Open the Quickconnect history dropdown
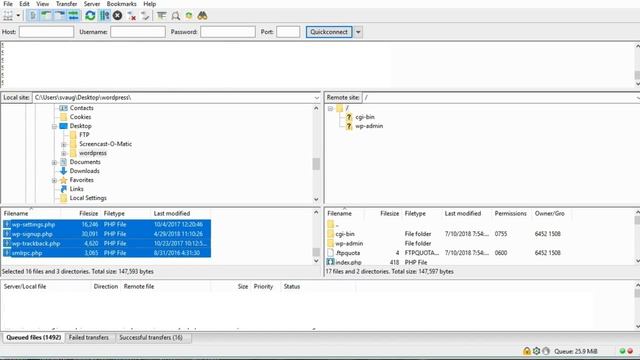The height and width of the screenshot is (360, 640). (x=358, y=32)
